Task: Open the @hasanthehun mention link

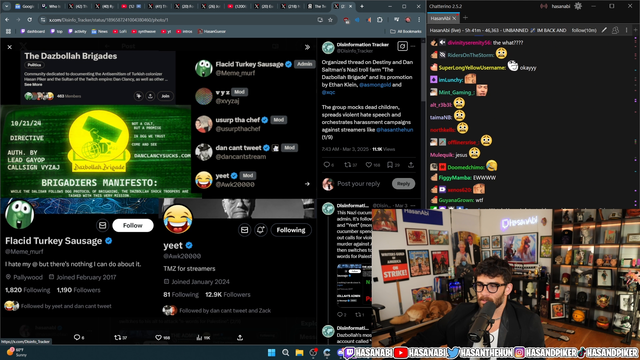Action: click(x=394, y=129)
